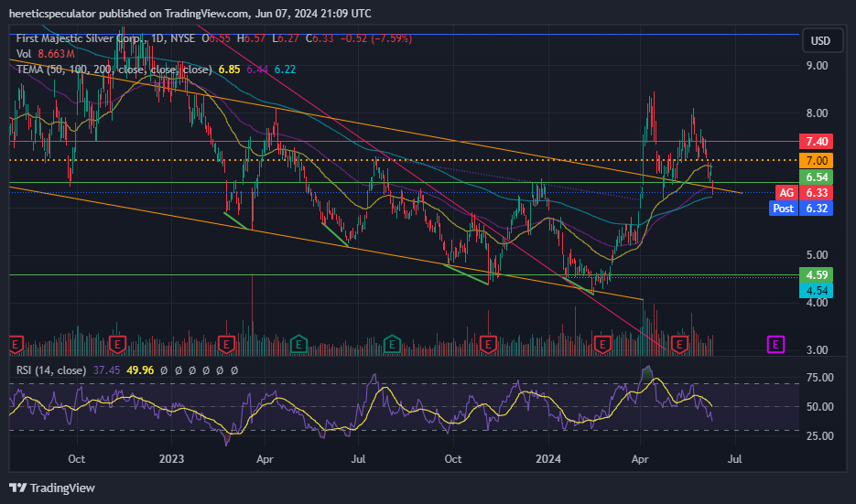
Task: Select the 7.00 orange price label
Action: coord(817,161)
